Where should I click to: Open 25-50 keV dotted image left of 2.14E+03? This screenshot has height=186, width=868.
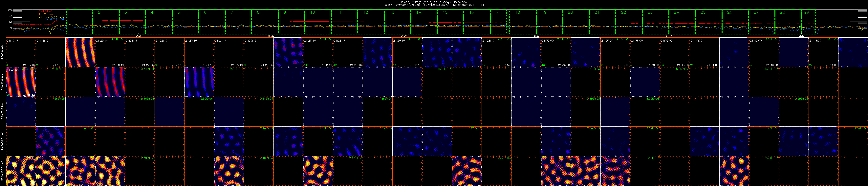[229, 141]
